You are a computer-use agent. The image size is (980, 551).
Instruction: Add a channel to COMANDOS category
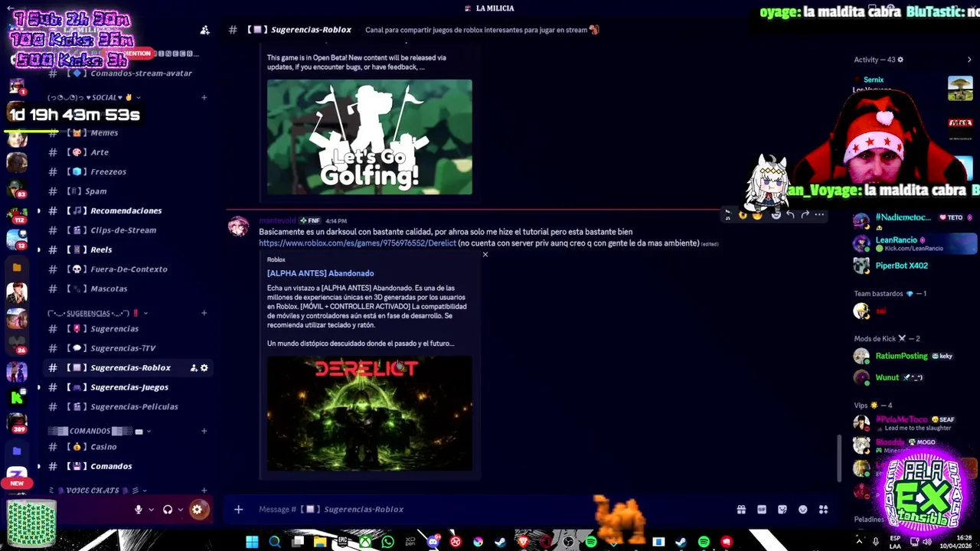(204, 431)
